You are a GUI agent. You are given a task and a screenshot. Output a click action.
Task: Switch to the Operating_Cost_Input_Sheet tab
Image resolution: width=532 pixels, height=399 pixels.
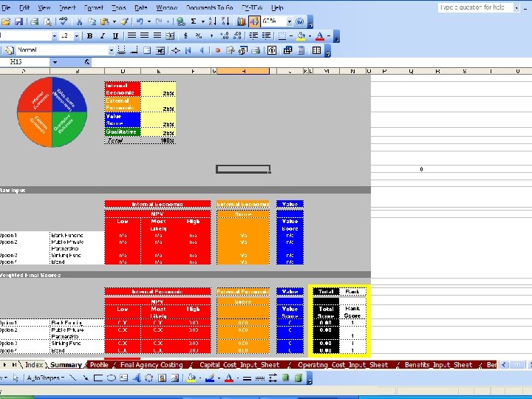point(343,365)
